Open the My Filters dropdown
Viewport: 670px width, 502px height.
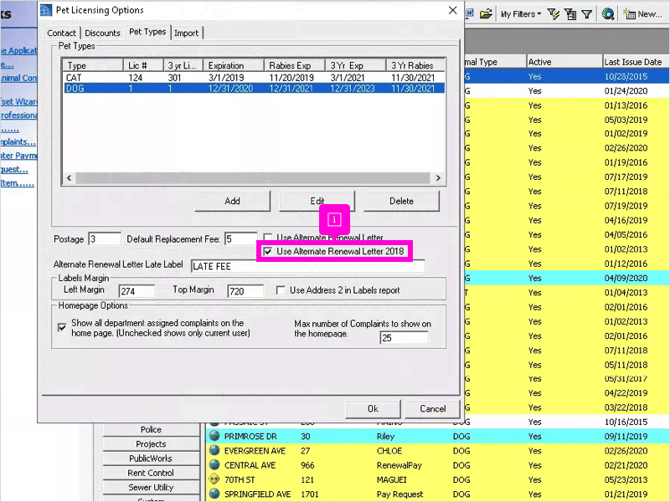point(521,14)
